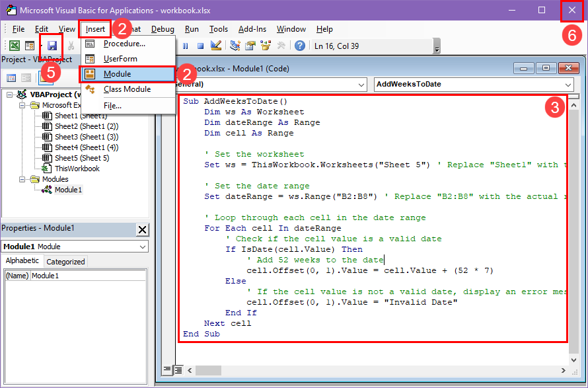Image resolution: width=588 pixels, height=388 pixels.
Task: Close the Properties - Module1 panel
Action: (143, 229)
